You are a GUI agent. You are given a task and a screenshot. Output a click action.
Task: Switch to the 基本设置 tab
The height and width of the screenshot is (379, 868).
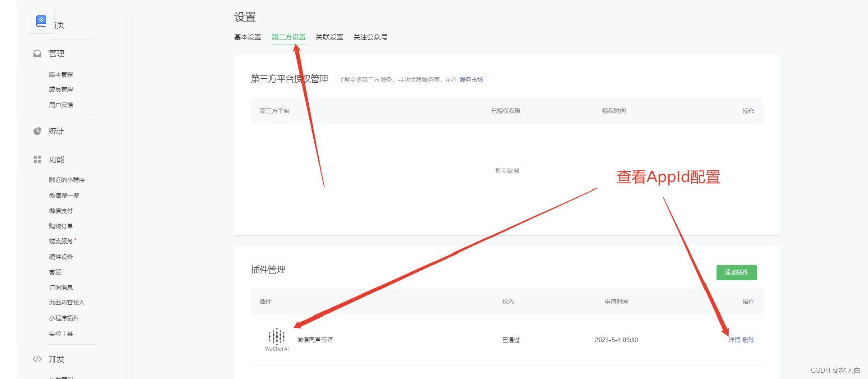point(248,37)
